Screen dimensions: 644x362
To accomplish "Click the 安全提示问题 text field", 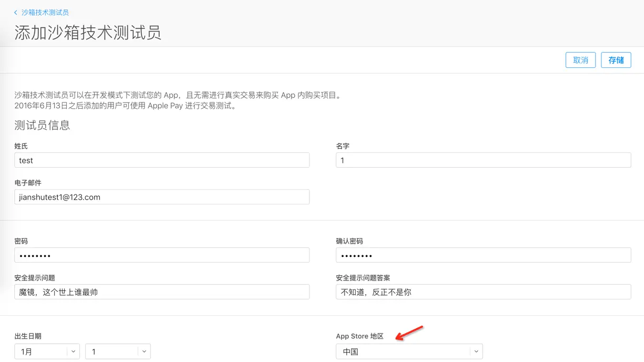I will [x=162, y=292].
